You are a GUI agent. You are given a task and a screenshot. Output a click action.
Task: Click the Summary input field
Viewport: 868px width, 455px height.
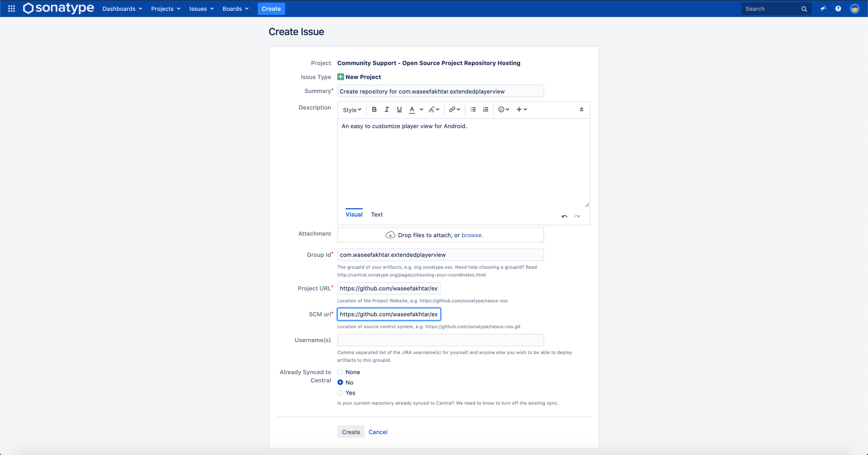tap(441, 91)
